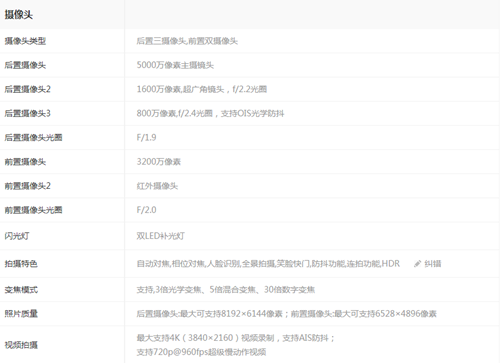Click the 后置摄像头 label with no number
The height and width of the screenshot is (363, 500).
[25, 65]
